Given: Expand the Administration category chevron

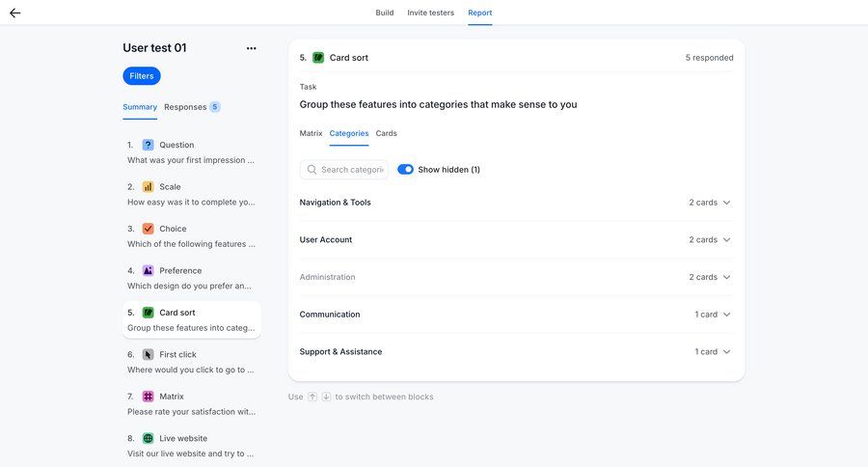Looking at the screenshot, I should click(x=726, y=278).
